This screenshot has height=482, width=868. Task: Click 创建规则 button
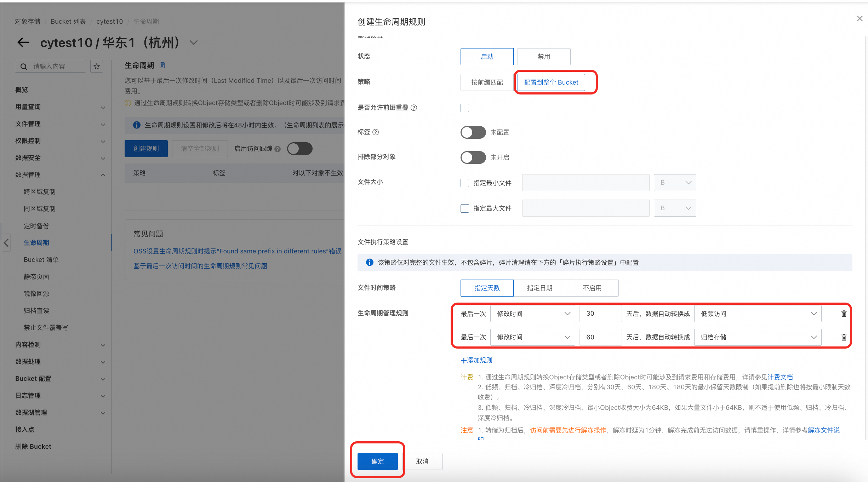[146, 149]
